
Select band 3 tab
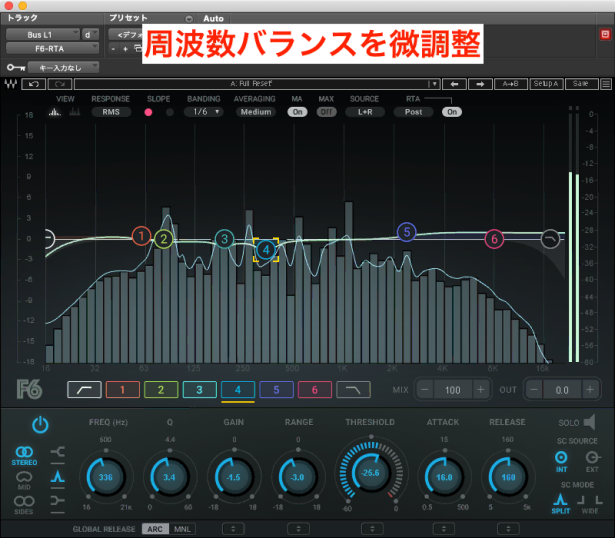pos(199,389)
